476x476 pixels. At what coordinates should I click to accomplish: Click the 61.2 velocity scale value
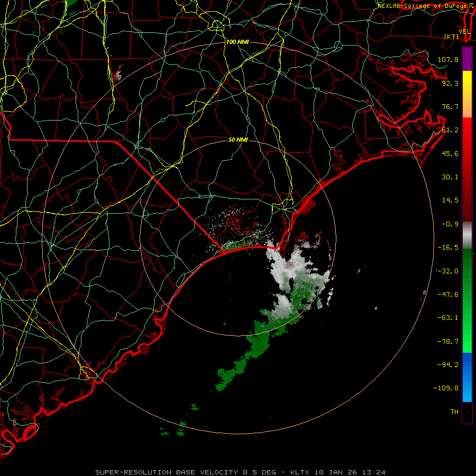tap(450, 130)
